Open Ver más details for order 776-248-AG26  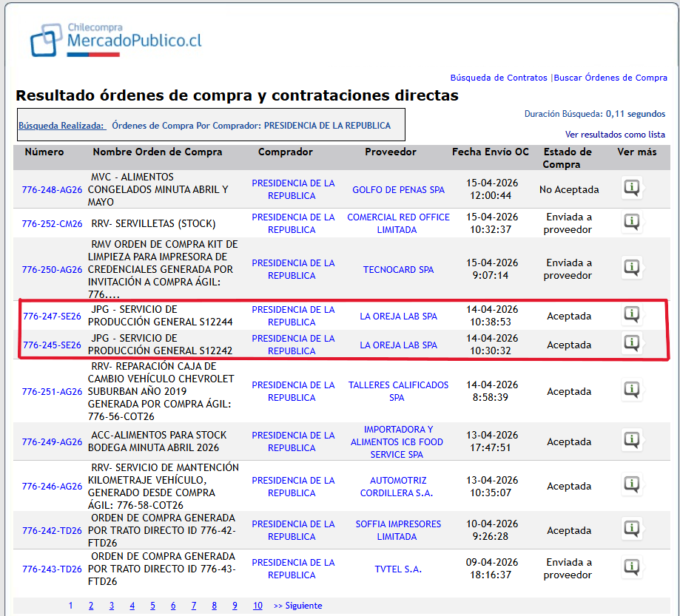coord(631,188)
